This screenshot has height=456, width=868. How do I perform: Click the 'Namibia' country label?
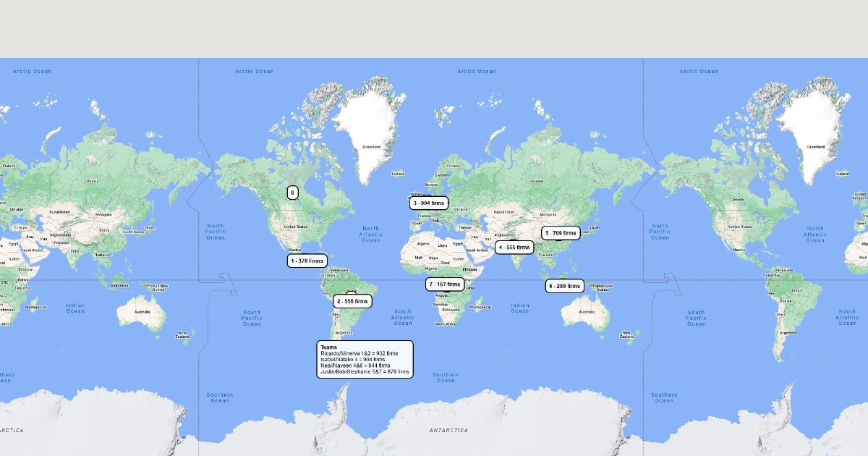440,305
